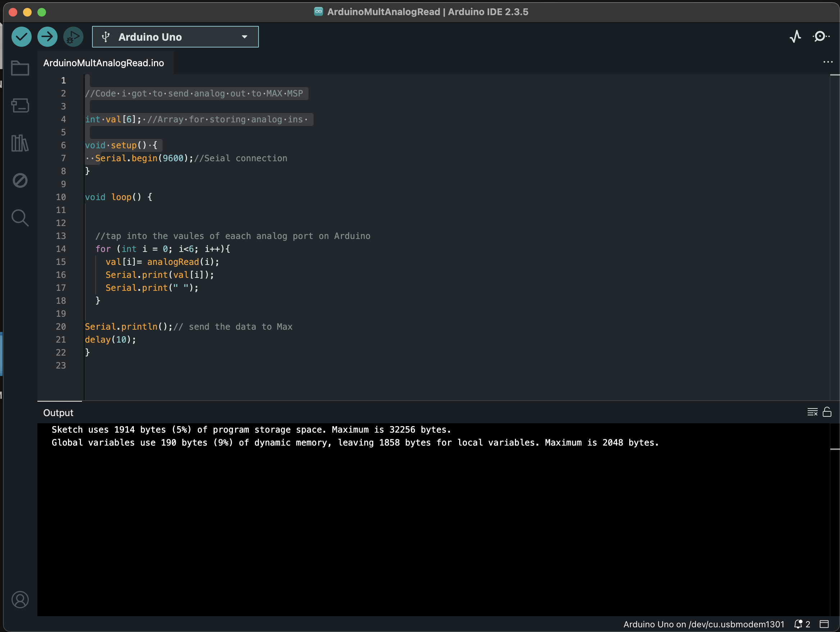This screenshot has height=632, width=840.
Task: Open the Library Manager sidebar
Action: (20, 143)
